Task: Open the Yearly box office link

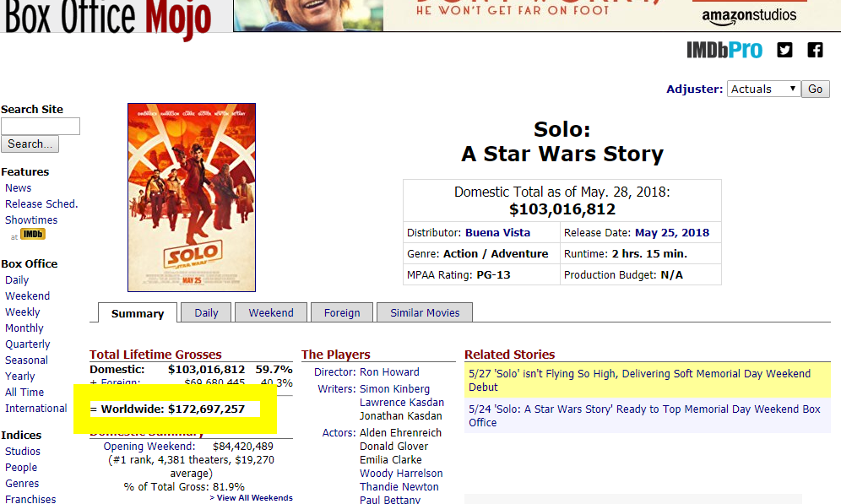Action: (20, 377)
